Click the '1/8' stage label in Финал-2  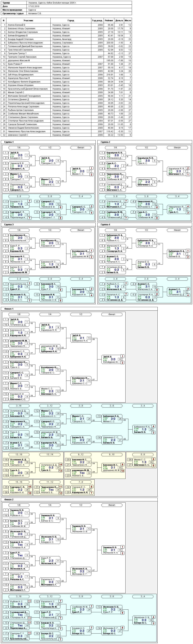[x=19, y=505]
